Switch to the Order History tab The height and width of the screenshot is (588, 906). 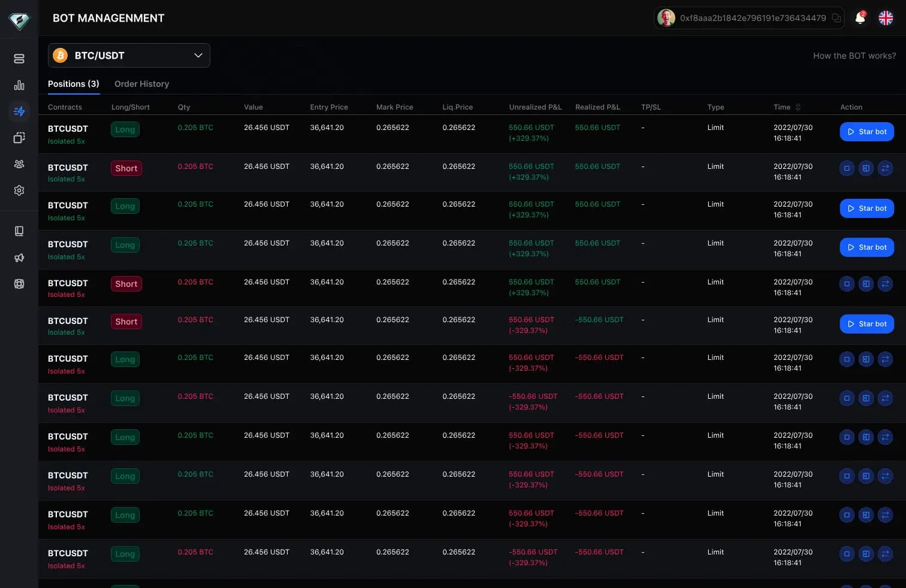[141, 84]
